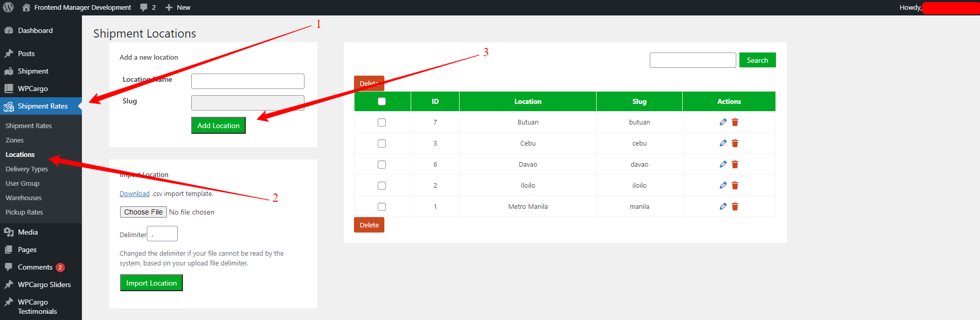
Task: Click the Choose File upload button
Action: 143,212
